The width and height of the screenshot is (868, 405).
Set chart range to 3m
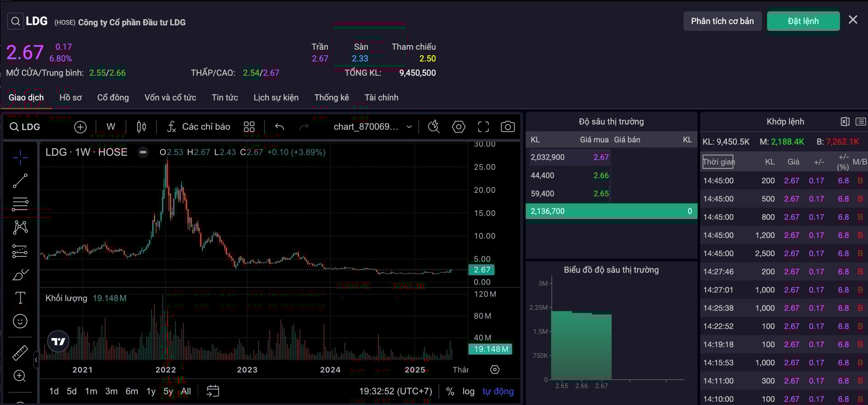(x=111, y=391)
